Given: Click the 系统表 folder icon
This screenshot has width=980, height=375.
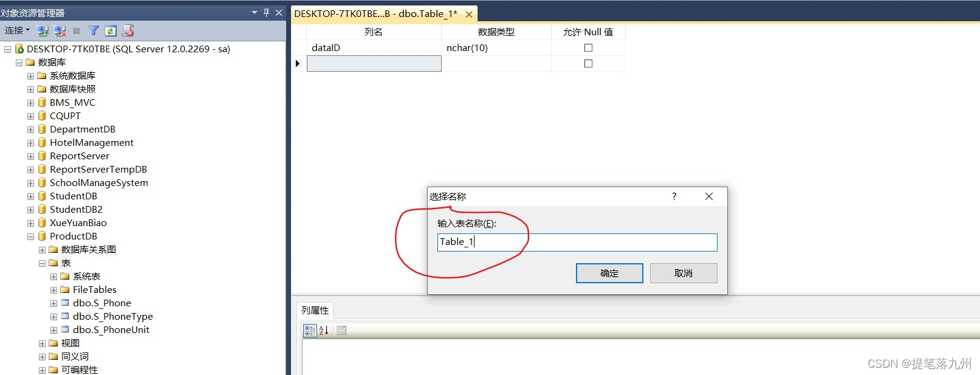Looking at the screenshot, I should point(65,276).
